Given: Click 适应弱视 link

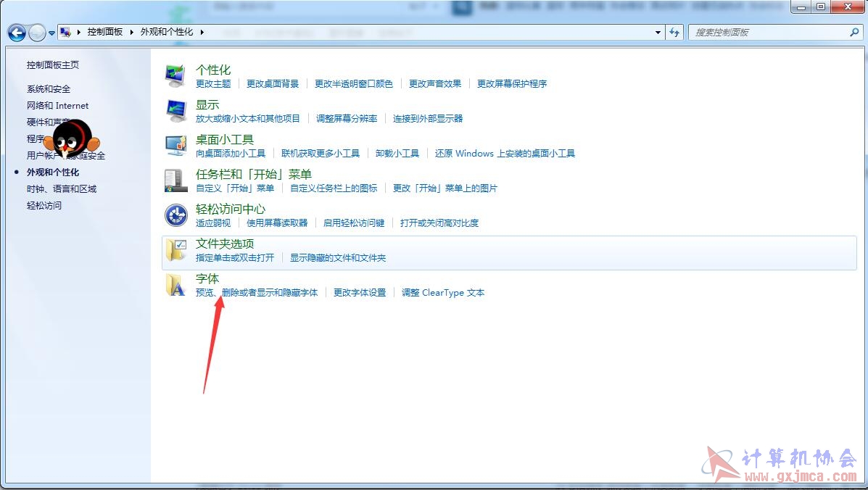Looking at the screenshot, I should pyautogui.click(x=213, y=223).
